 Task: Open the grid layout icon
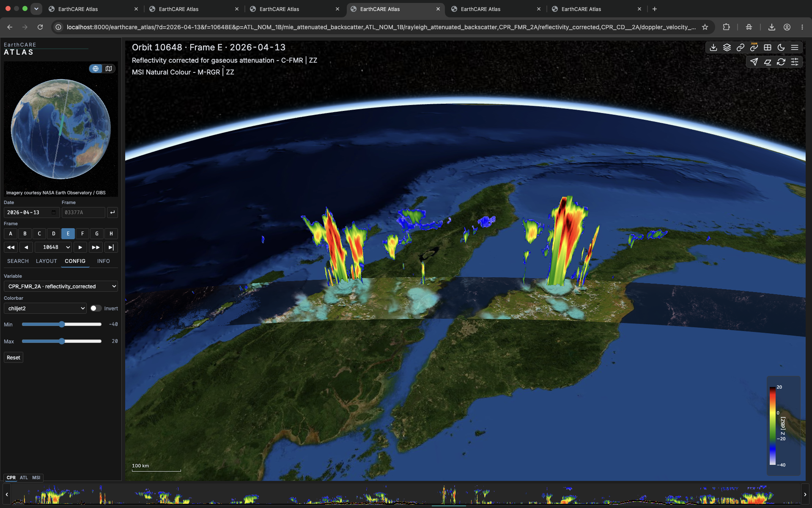pyautogui.click(x=768, y=47)
